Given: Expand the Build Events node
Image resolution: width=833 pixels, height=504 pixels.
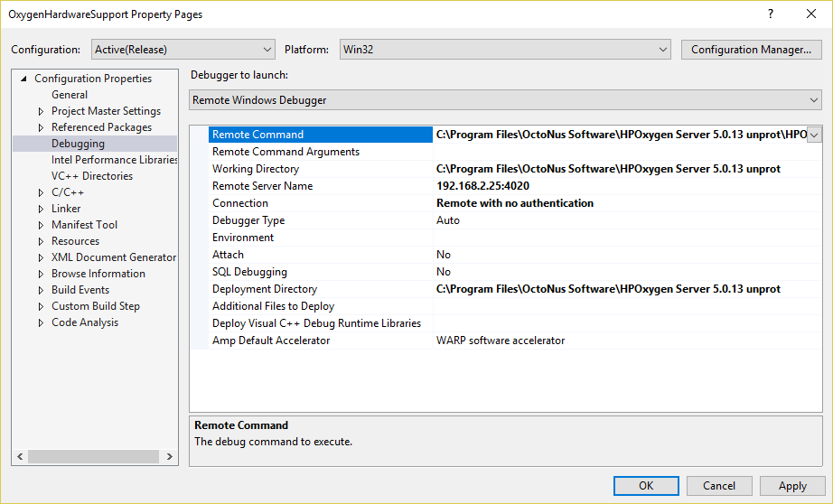Looking at the screenshot, I should pyautogui.click(x=41, y=291).
